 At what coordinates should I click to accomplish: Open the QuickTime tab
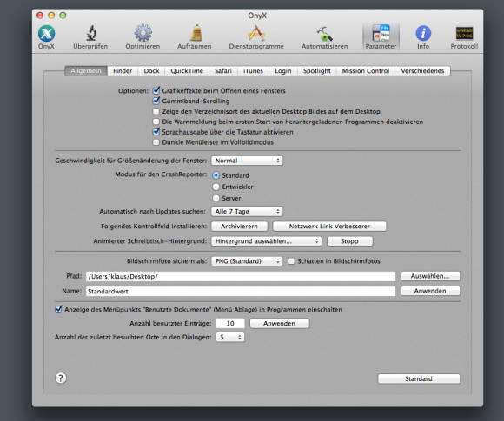click(x=187, y=70)
